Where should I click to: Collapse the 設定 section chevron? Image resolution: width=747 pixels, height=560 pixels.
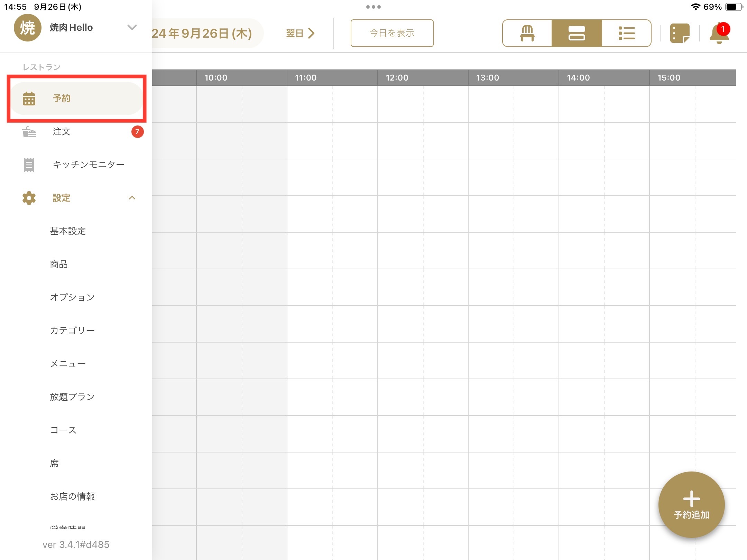132,198
